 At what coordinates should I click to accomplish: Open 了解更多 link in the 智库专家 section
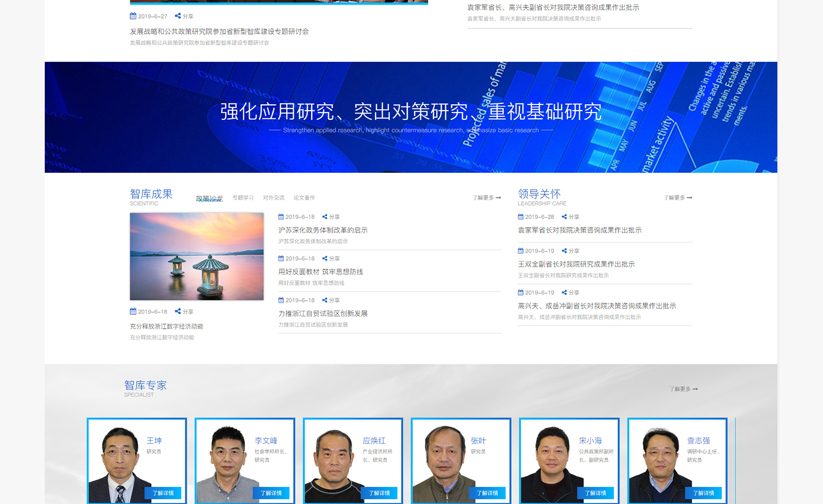[683, 389]
